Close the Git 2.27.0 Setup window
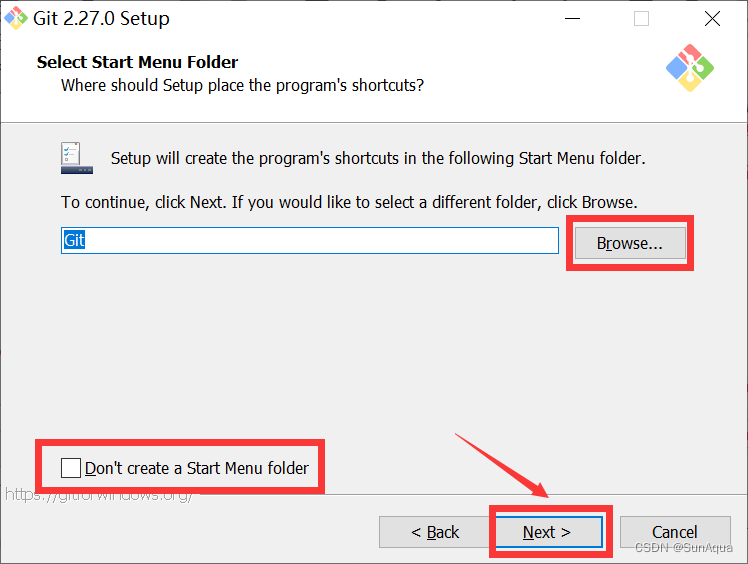 [x=712, y=19]
